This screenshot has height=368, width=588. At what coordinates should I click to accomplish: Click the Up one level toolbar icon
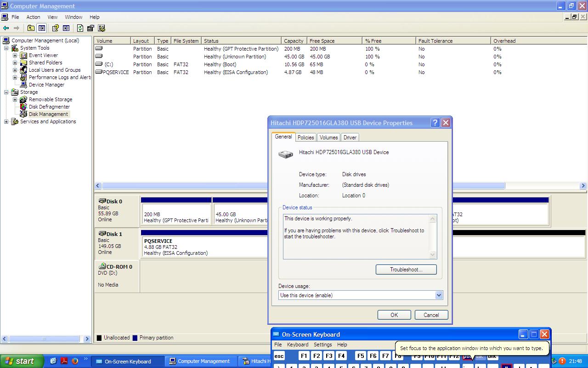(31, 28)
